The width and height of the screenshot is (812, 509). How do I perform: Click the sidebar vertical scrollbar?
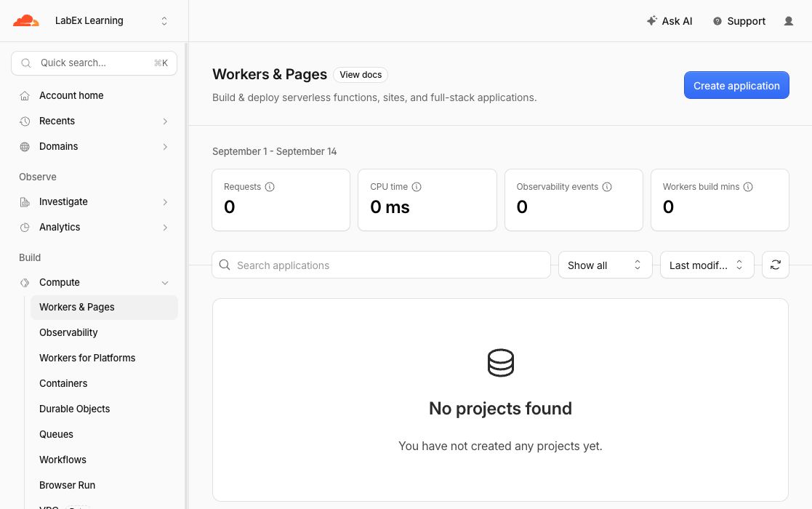[x=186, y=276]
